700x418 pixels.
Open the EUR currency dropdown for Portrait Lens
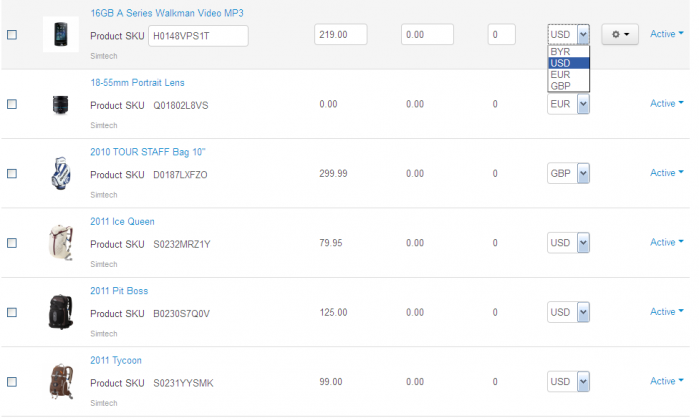coord(568,104)
